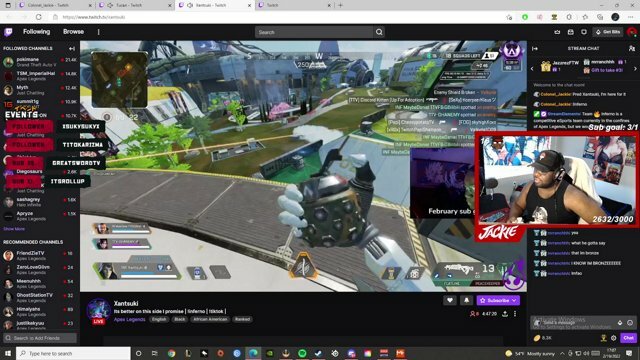
Task: Open Himalyans recommended channel
Action: coord(40,311)
